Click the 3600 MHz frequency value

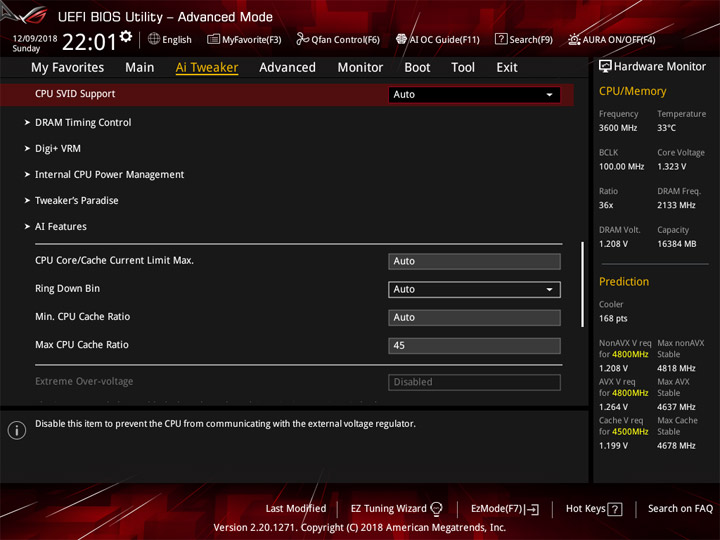pos(618,128)
